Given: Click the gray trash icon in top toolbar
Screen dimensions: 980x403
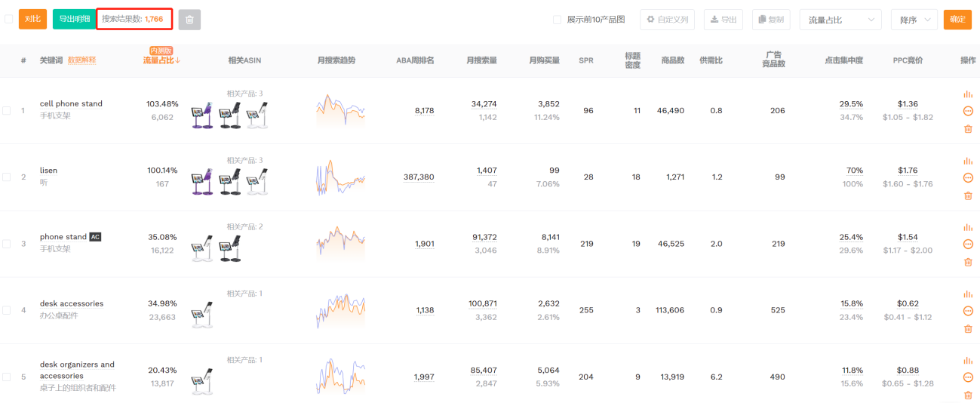Looking at the screenshot, I should tap(189, 20).
